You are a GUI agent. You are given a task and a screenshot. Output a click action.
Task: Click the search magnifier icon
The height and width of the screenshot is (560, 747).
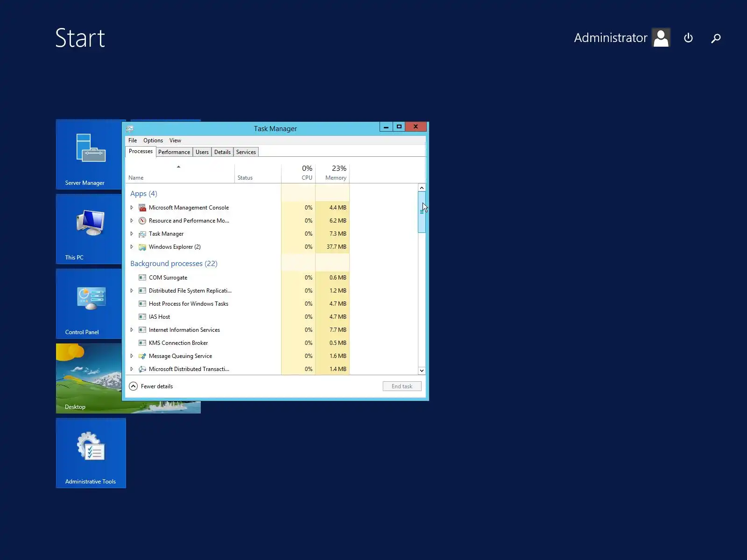[716, 38]
